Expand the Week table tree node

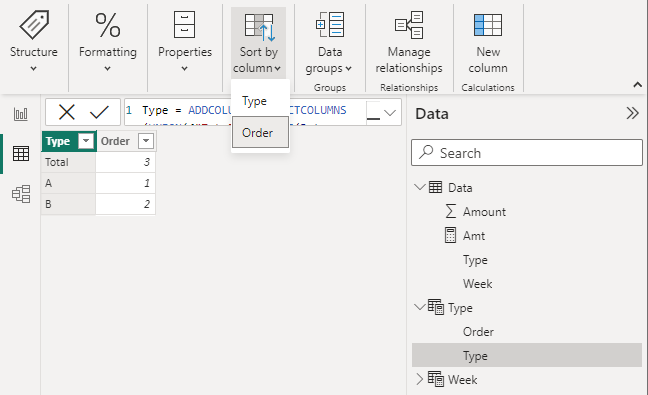coord(419,379)
